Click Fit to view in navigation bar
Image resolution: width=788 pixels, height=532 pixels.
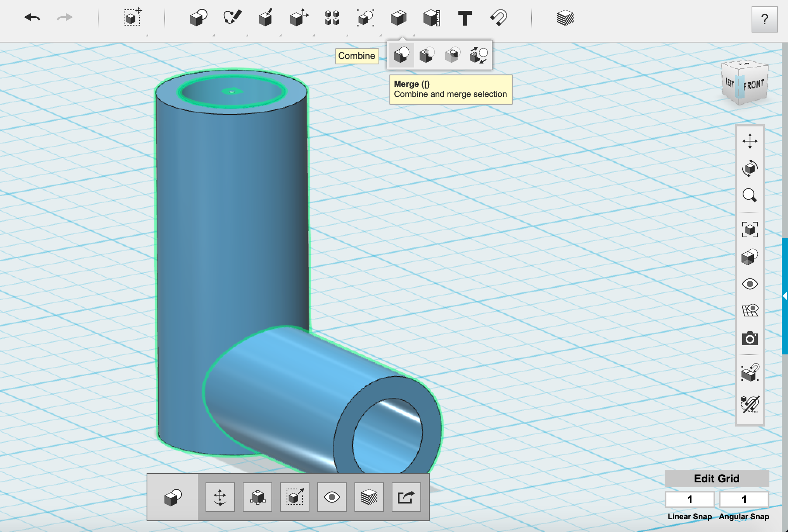[750, 230]
